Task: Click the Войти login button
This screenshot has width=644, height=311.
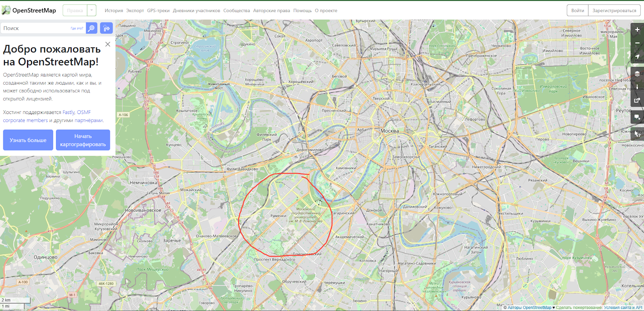Action: tap(578, 10)
